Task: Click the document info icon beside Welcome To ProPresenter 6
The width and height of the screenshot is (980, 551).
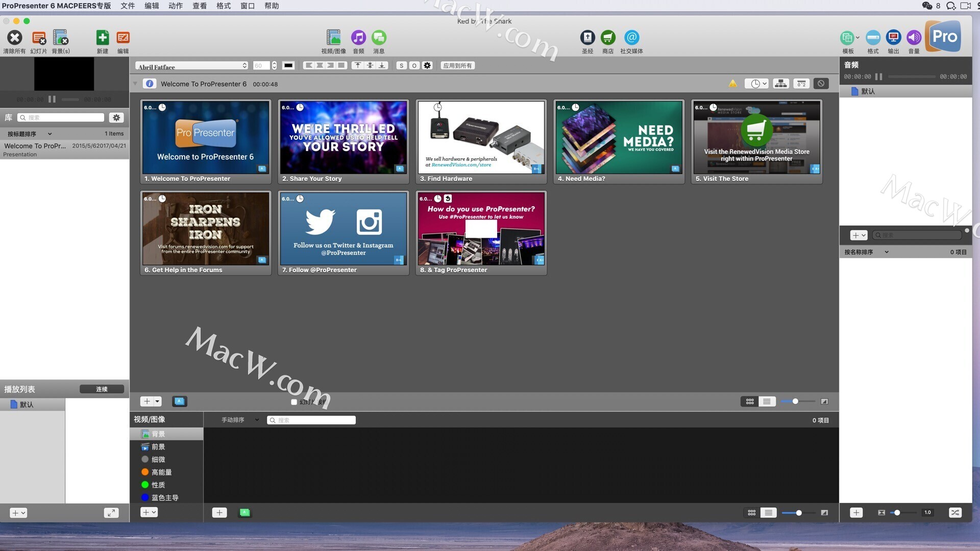Action: coord(150,84)
